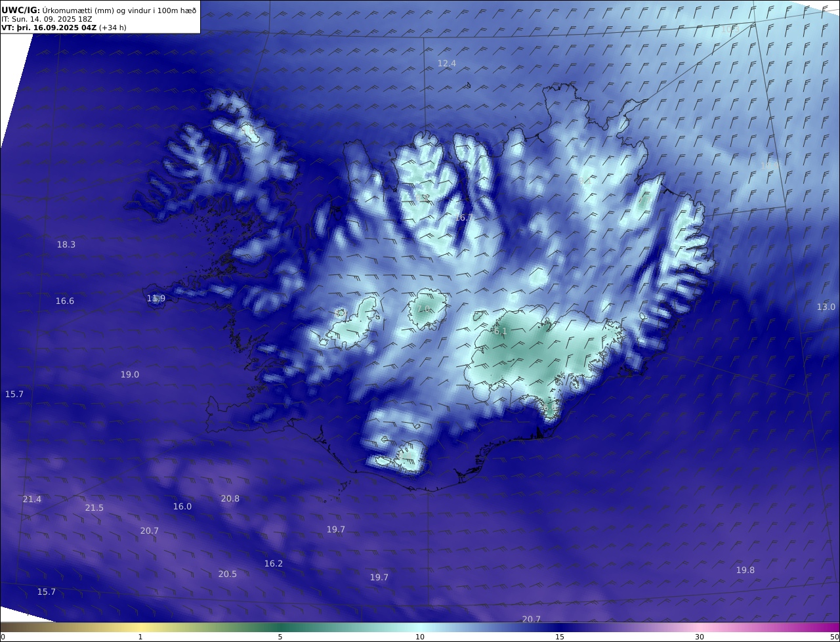Click the 16.0 value label
The width and height of the screenshot is (840, 642).
coord(182,507)
